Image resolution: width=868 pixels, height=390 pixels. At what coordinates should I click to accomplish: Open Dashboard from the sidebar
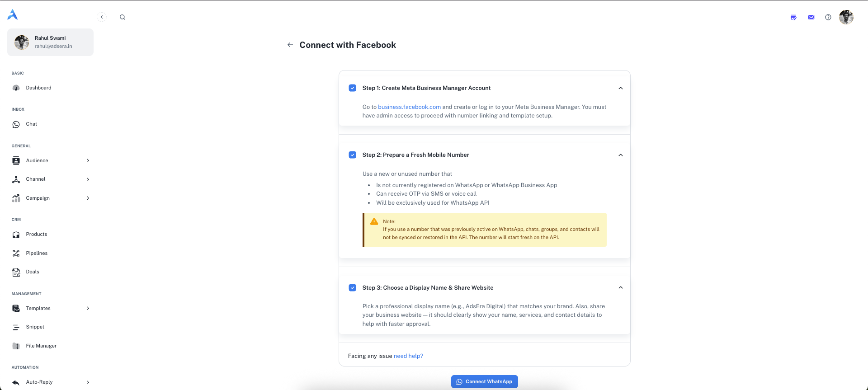[38, 88]
